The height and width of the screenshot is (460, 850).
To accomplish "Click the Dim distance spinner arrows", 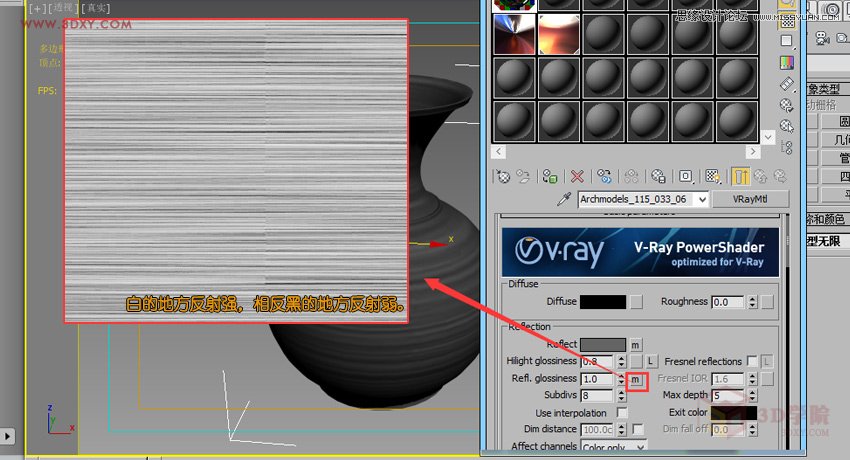I will tap(621, 430).
